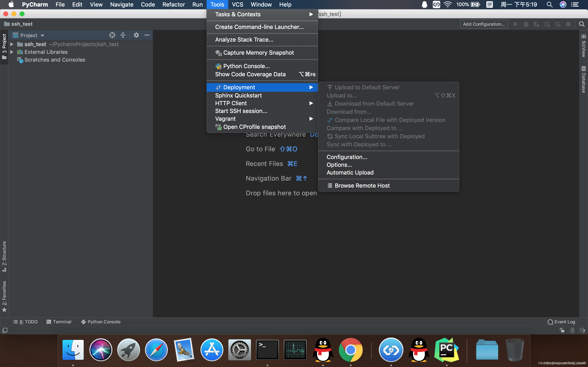
Task: Click the locate/scroll-from-source crosshair icon
Action: click(112, 35)
